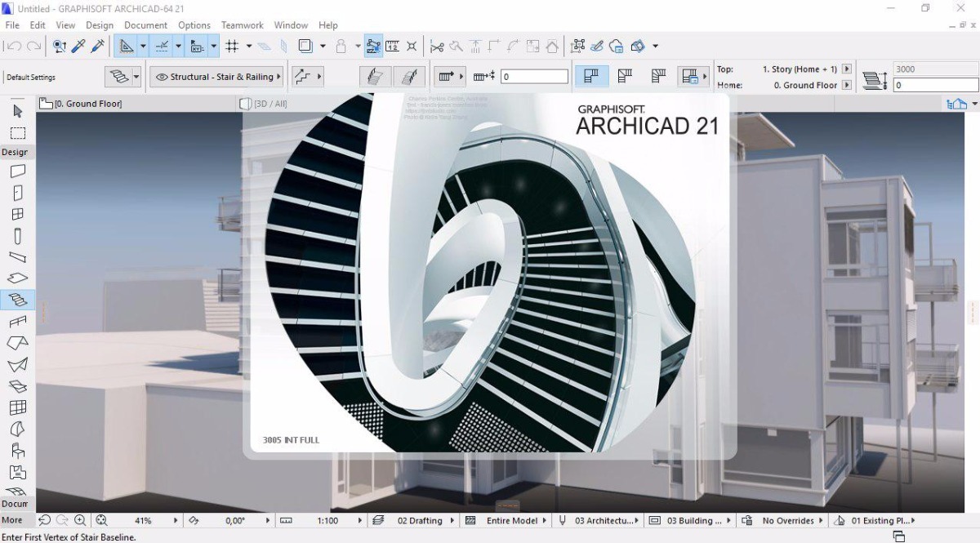Select the Arrow tool in the toolbox
This screenshot has height=543, width=980.
18,111
